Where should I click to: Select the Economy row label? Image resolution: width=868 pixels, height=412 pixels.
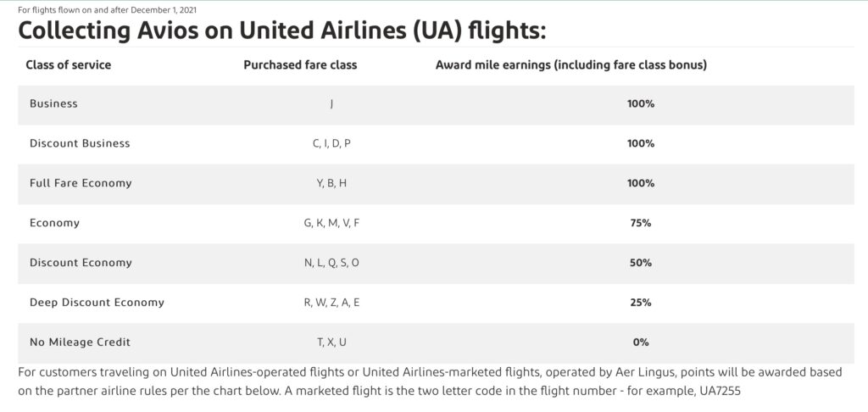54,223
